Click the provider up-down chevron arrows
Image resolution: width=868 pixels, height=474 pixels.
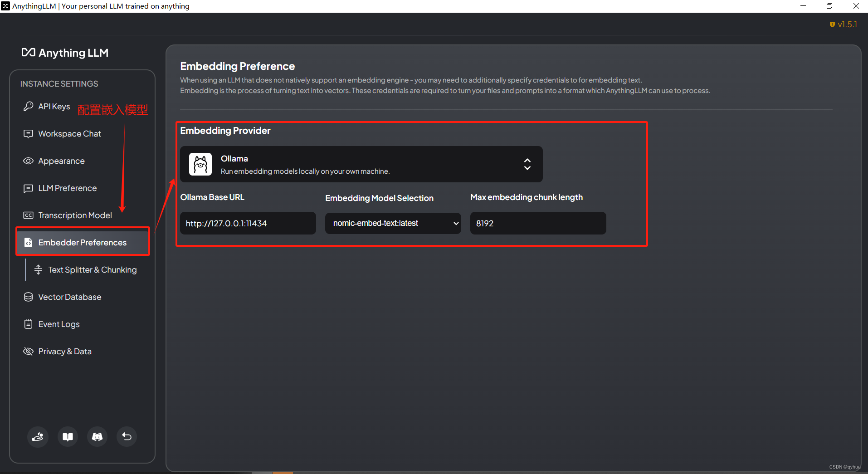[527, 164]
